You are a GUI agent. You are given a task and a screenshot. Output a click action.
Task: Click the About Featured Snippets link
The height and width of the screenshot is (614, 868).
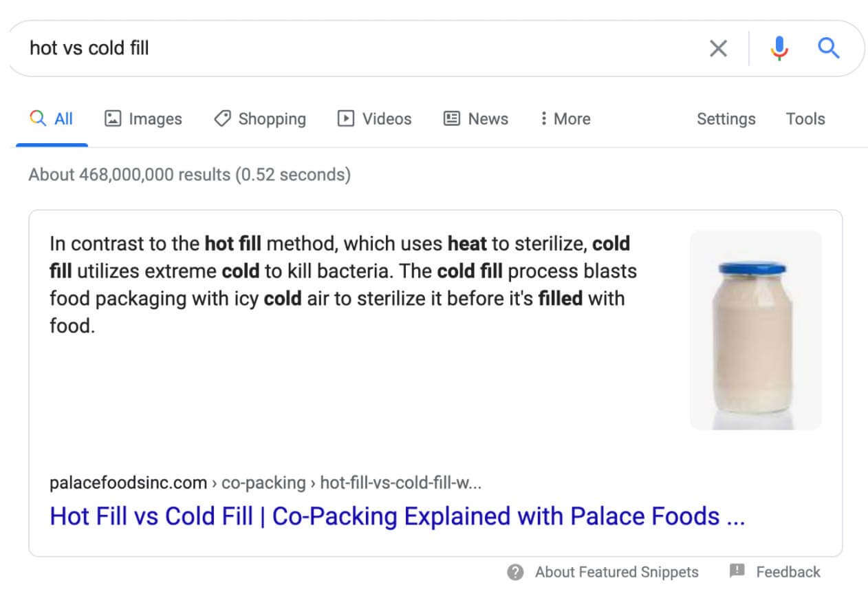616,572
